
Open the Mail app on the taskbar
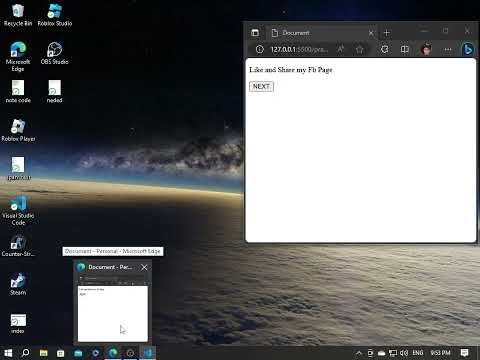[x=78, y=353]
